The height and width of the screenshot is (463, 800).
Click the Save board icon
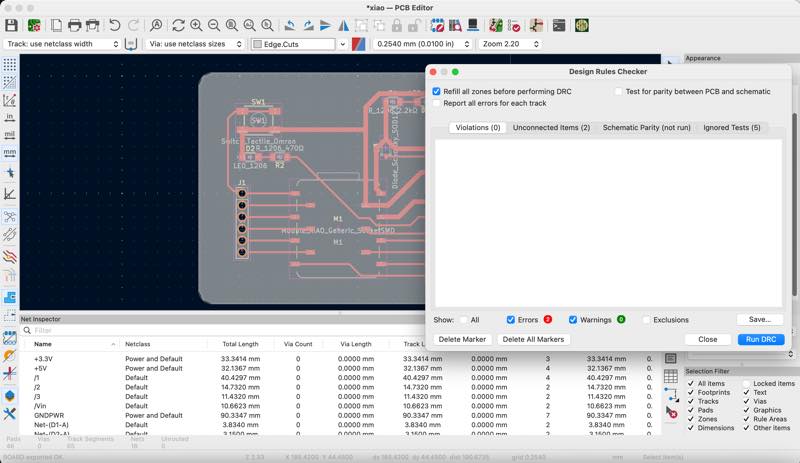point(11,25)
